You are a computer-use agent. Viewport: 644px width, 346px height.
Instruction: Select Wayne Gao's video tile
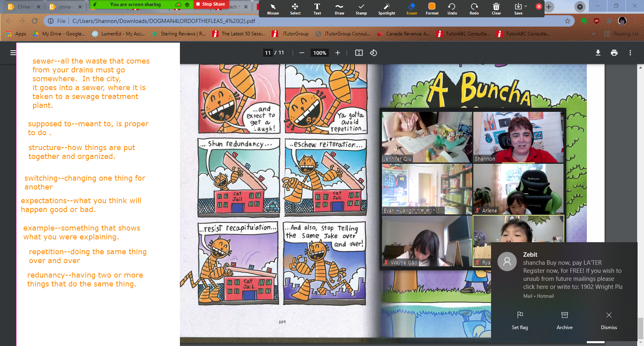coord(427,241)
